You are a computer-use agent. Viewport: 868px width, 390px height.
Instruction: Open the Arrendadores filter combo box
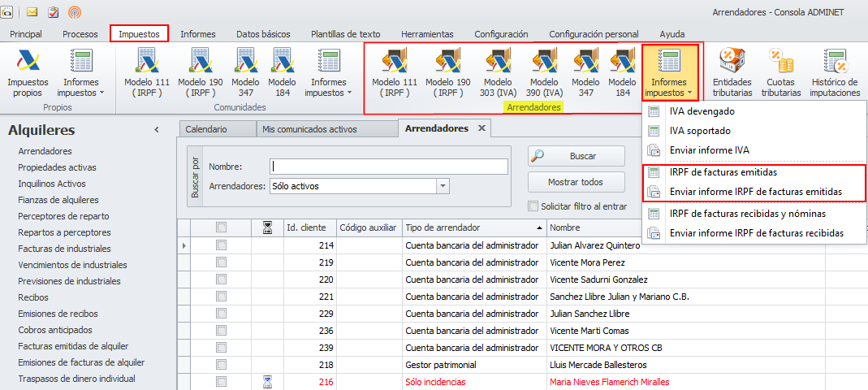pyautogui.click(x=443, y=186)
